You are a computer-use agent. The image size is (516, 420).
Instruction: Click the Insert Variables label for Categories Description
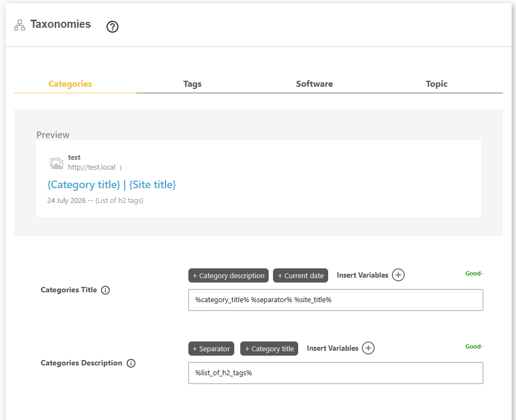click(x=333, y=348)
